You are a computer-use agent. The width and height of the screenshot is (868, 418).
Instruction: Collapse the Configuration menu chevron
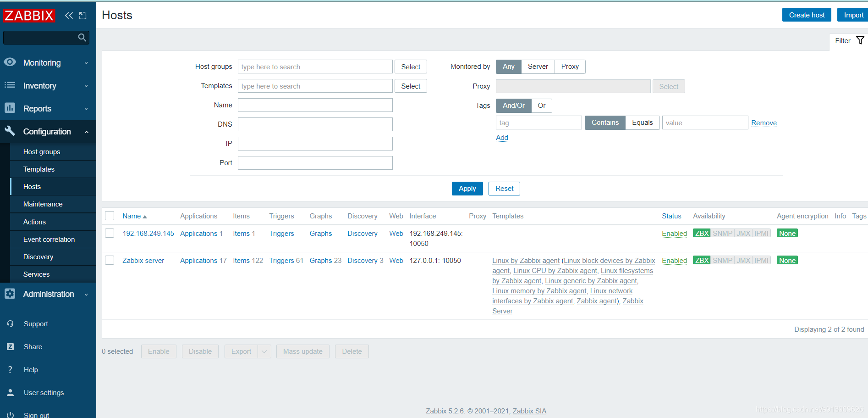[86, 132]
